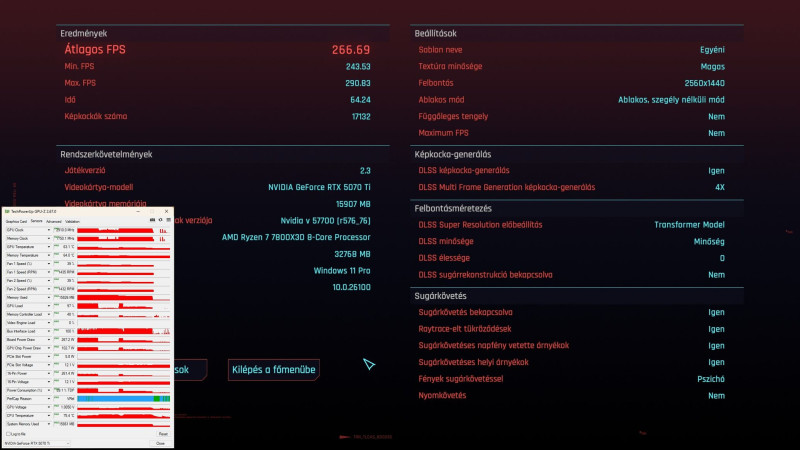The height and width of the screenshot is (450, 800).
Task: Click the 32768 MB system memory value
Action: [x=353, y=254]
